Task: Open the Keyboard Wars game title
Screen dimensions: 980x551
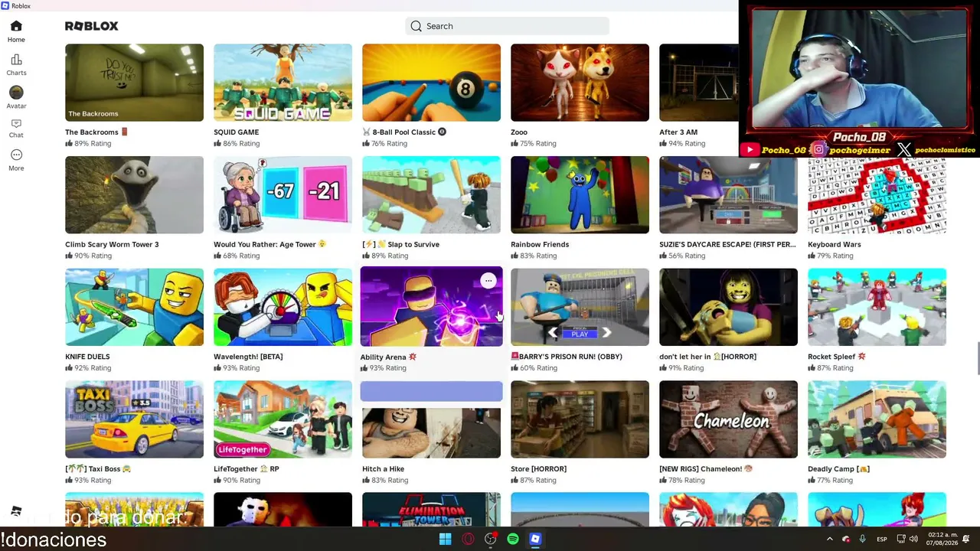Action: click(835, 245)
